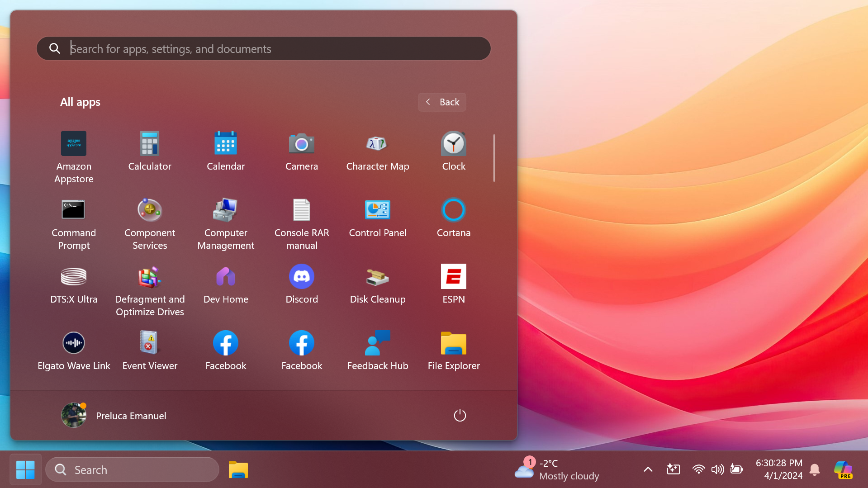868x488 pixels.
Task: Click the sparkle tray icon beside Wi-Fi
Action: pos(673,469)
